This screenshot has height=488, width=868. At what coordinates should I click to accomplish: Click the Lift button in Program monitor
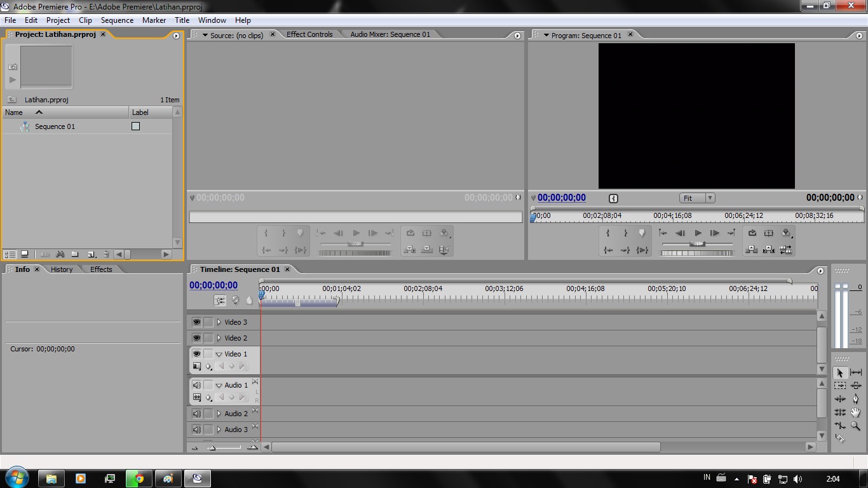(752, 250)
